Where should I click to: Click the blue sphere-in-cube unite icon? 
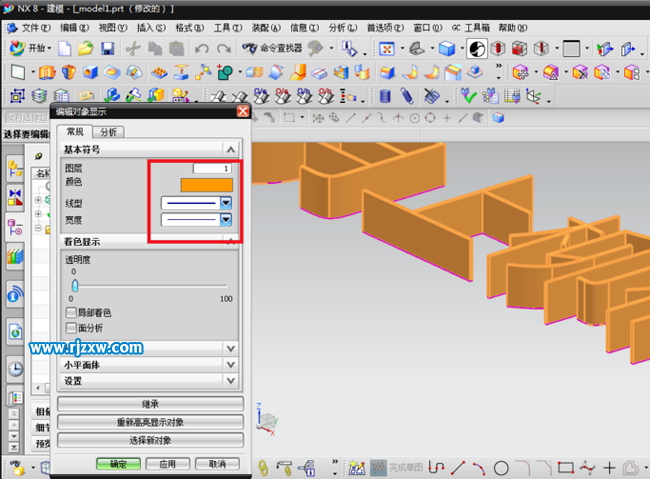pyautogui.click(x=90, y=73)
